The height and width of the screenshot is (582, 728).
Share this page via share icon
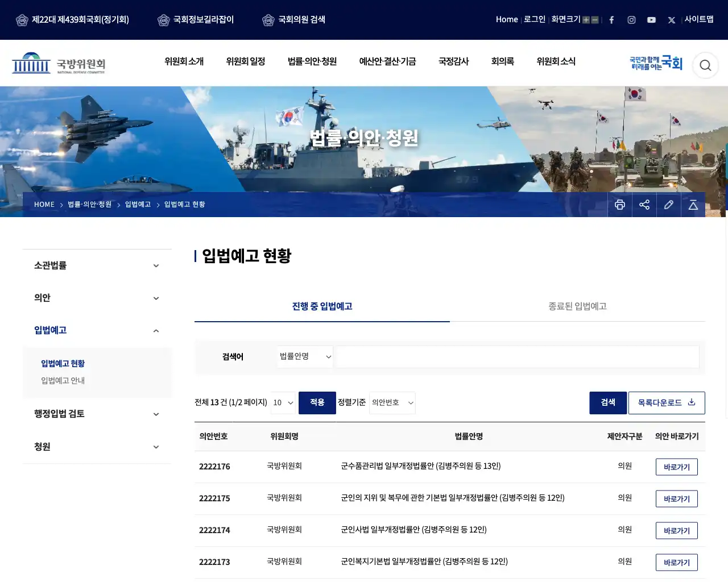point(644,205)
